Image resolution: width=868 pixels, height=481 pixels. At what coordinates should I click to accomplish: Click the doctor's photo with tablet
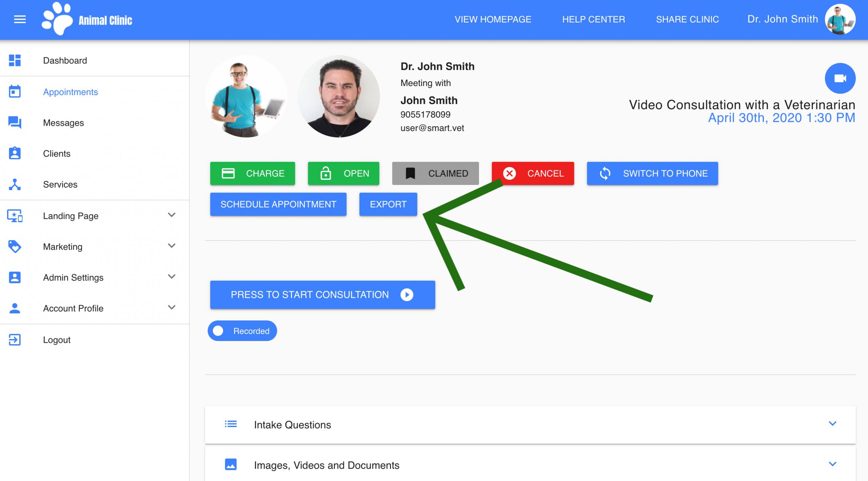pyautogui.click(x=246, y=97)
